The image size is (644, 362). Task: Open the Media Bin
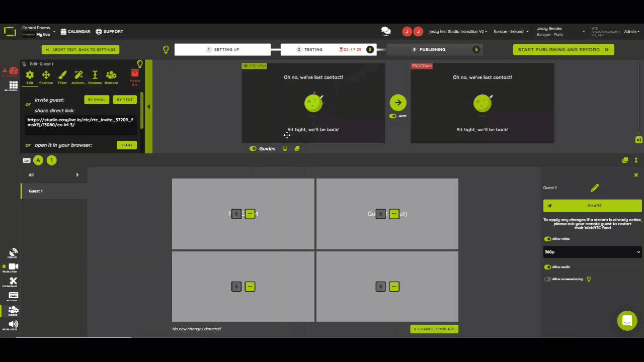tap(135, 77)
